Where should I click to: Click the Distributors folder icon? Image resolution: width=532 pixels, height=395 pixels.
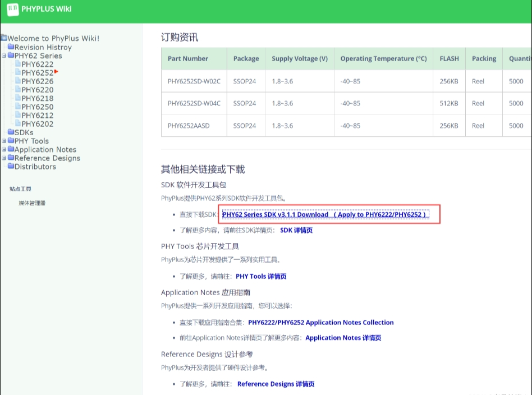[x=11, y=166]
